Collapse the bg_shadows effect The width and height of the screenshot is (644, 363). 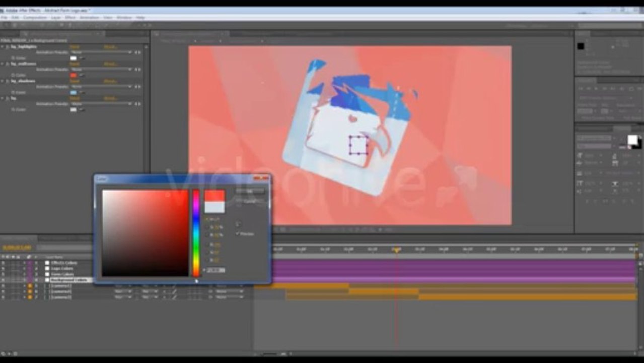click(3, 81)
